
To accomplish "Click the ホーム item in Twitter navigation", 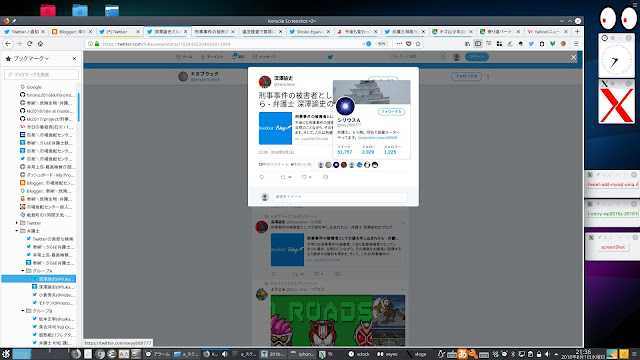I will 184,57.
